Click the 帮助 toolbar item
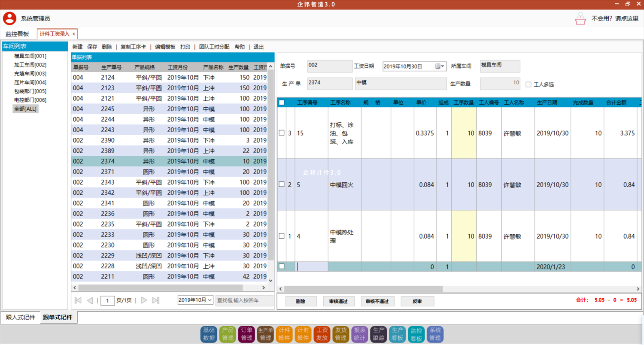The height and width of the screenshot is (345, 644). 240,47
